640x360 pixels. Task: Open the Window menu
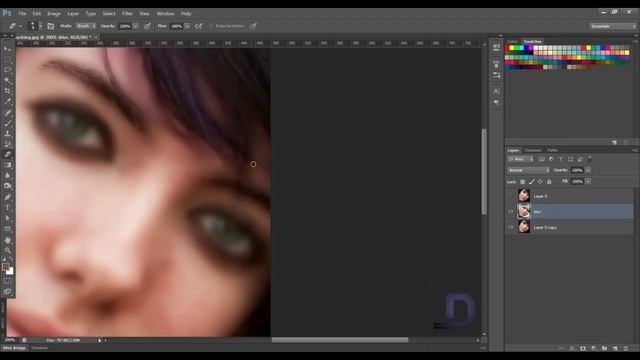[x=165, y=13]
